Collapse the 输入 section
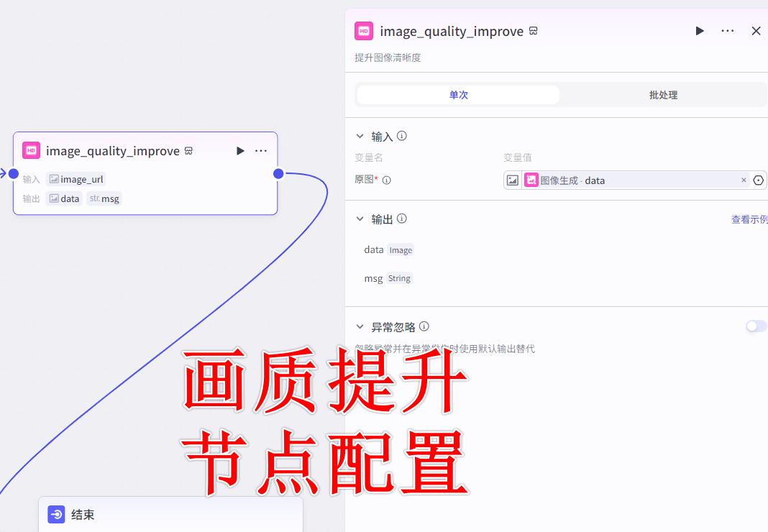This screenshot has height=532, width=768. pyautogui.click(x=360, y=135)
